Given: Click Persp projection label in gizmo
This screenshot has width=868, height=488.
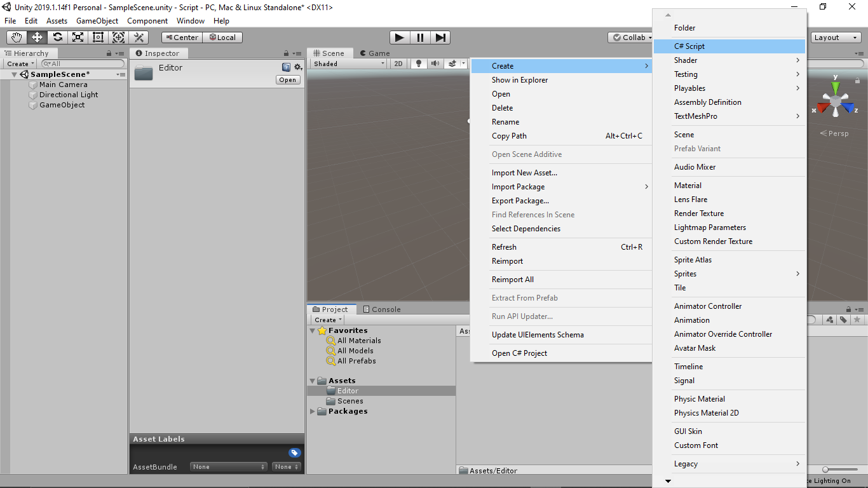Looking at the screenshot, I should [834, 133].
